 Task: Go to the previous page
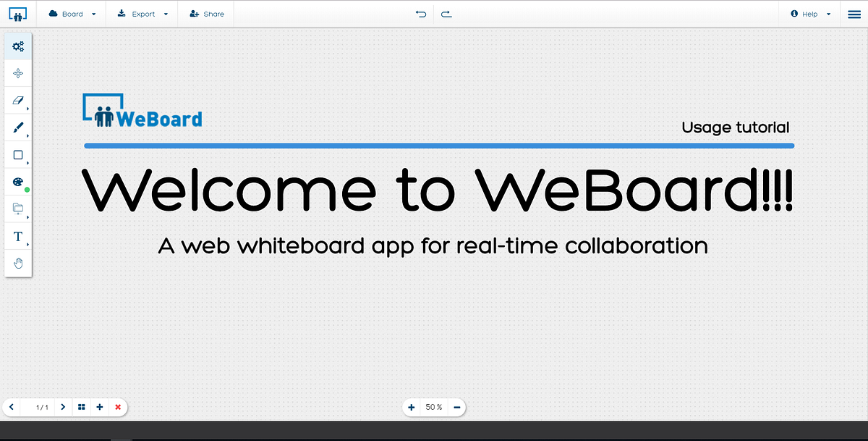[12, 407]
